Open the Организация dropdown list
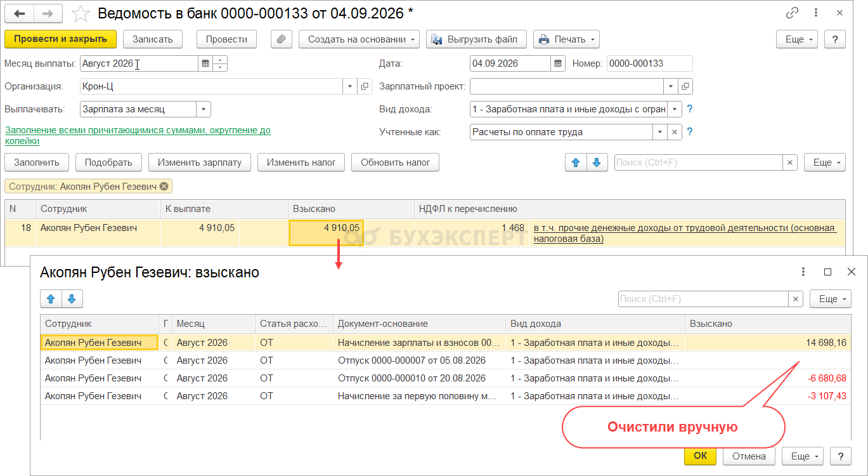The width and height of the screenshot is (868, 476). click(351, 86)
